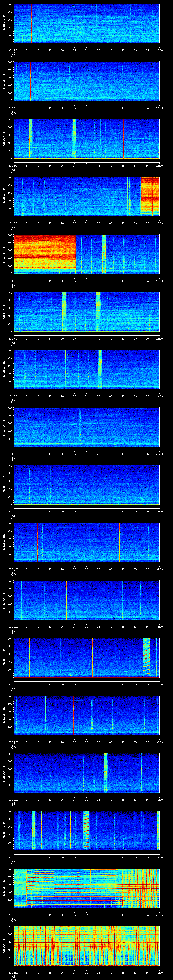Select the red spike in the 20:22:00 spectrogram
The width and height of the screenshot is (173, 980).
pos(31,24)
